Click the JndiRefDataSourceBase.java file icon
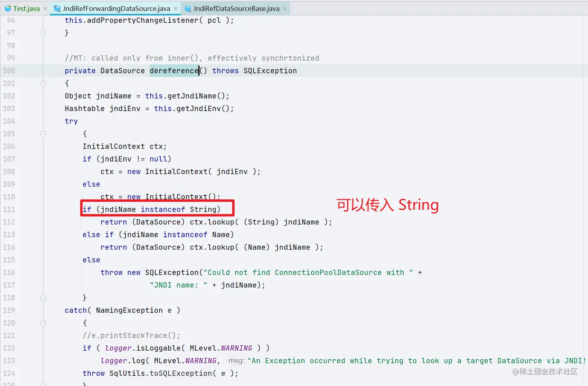The image size is (588, 386). click(x=188, y=9)
